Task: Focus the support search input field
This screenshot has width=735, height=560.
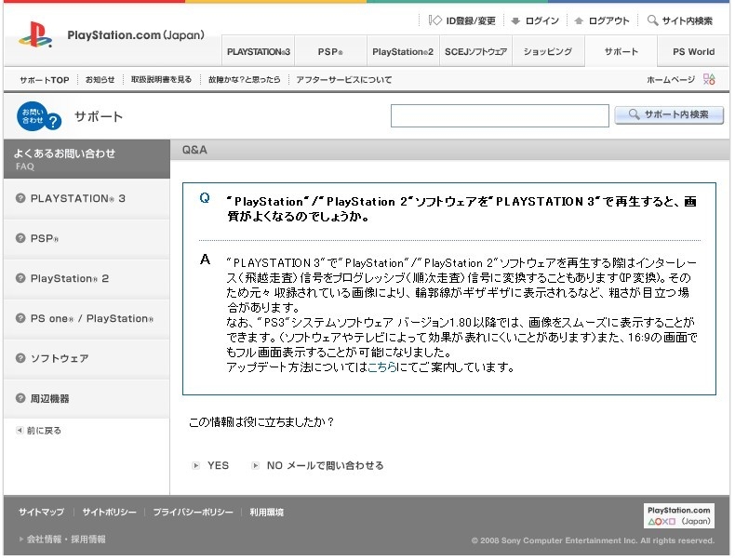Action: coord(500,115)
